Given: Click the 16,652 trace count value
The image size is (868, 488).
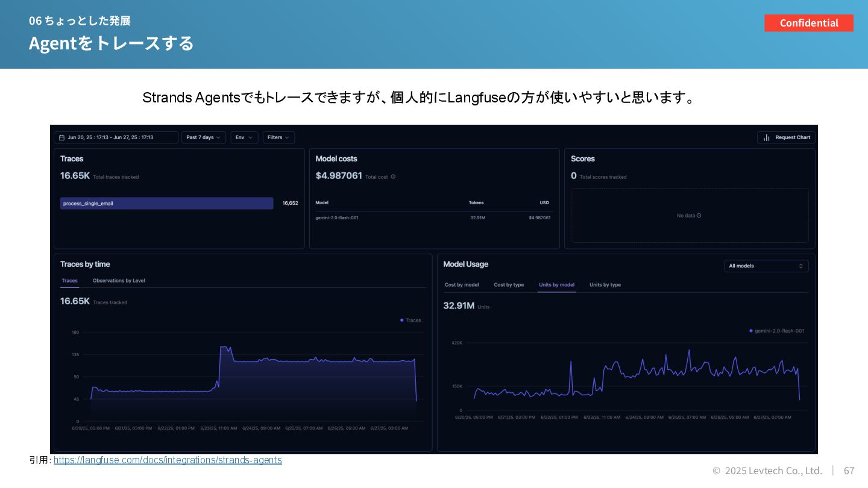Looking at the screenshot, I should pos(290,204).
